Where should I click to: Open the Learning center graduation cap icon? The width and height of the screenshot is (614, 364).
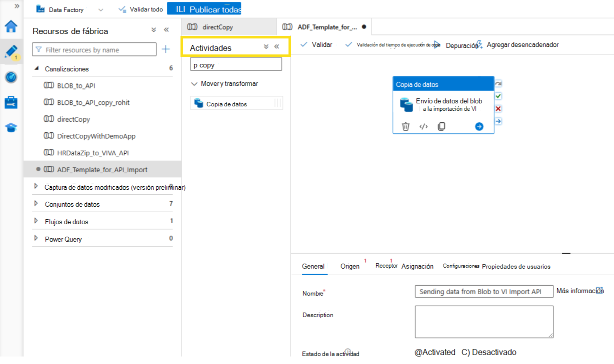click(11, 128)
